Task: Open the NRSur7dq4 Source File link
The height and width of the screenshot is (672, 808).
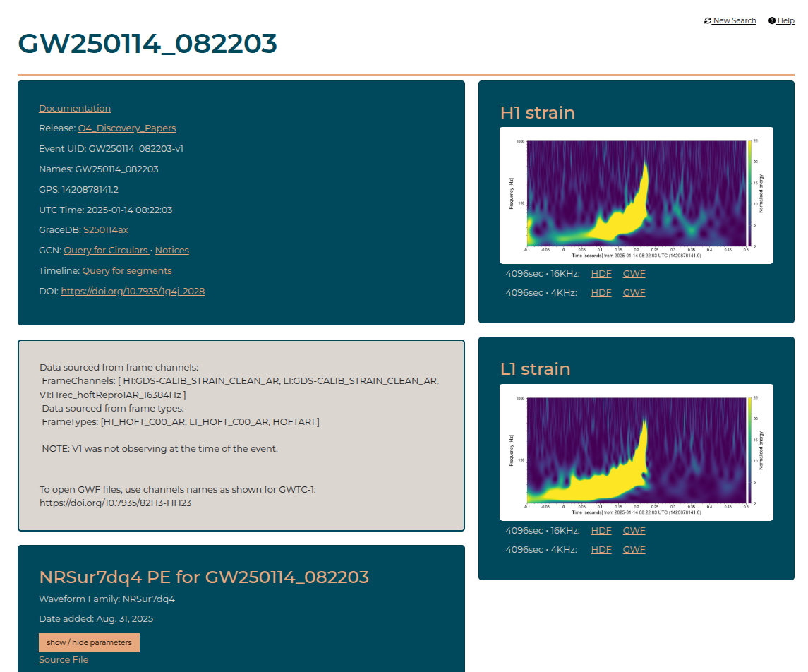Action: click(64, 659)
